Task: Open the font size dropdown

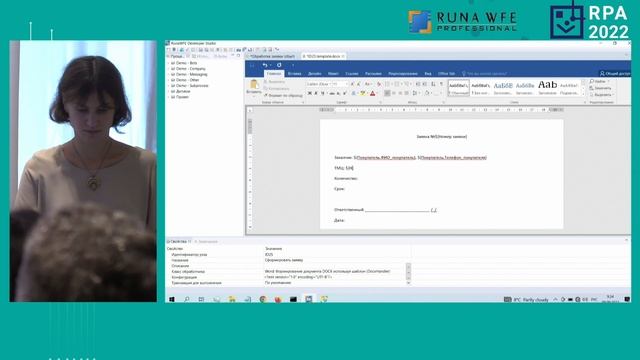Action: coord(346,84)
